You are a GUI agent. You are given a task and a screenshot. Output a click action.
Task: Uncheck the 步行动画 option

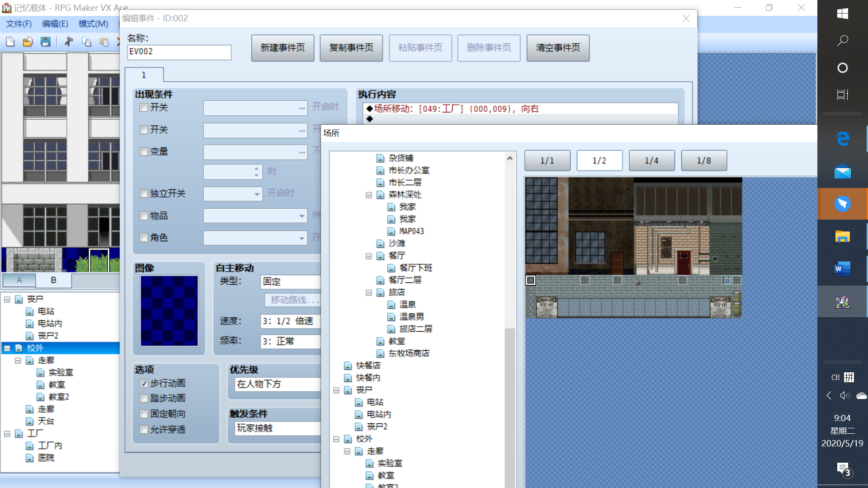click(x=144, y=384)
